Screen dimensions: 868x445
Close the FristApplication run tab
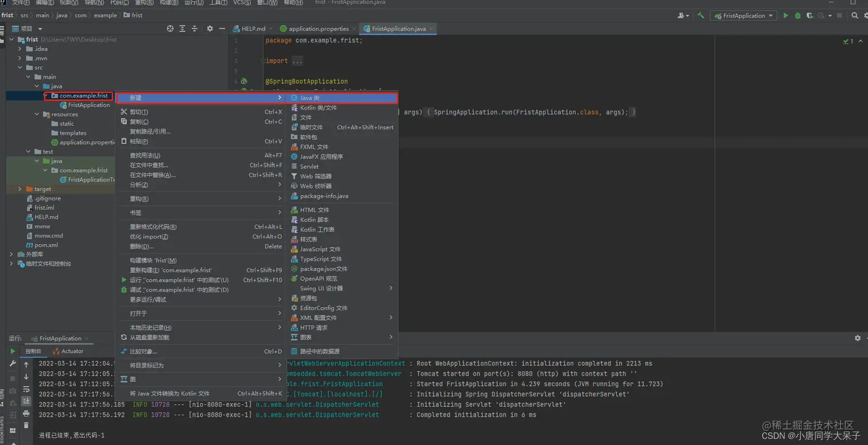click(x=87, y=338)
